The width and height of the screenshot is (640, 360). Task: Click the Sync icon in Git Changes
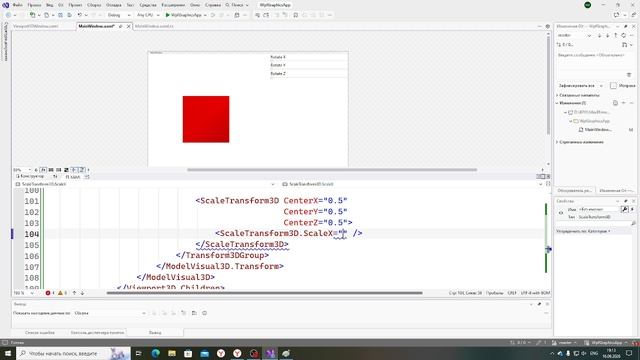coord(624,36)
